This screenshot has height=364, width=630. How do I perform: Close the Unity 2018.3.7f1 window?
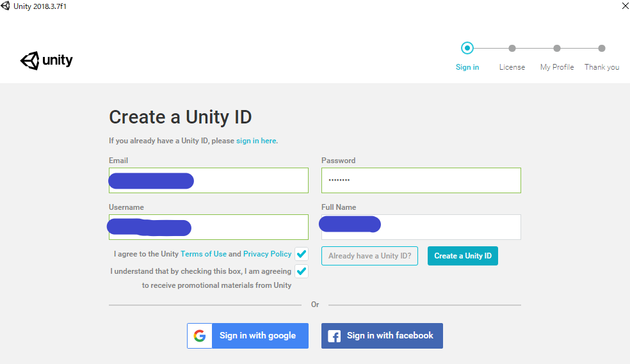(x=625, y=6)
